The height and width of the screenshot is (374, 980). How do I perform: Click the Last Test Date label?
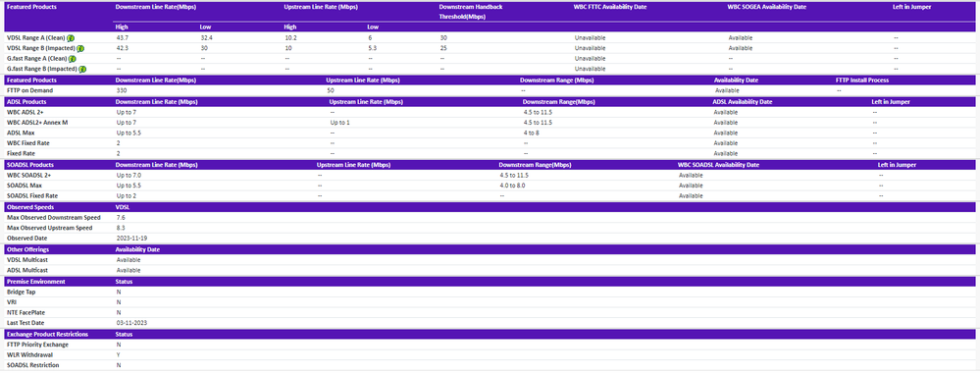tap(26, 323)
